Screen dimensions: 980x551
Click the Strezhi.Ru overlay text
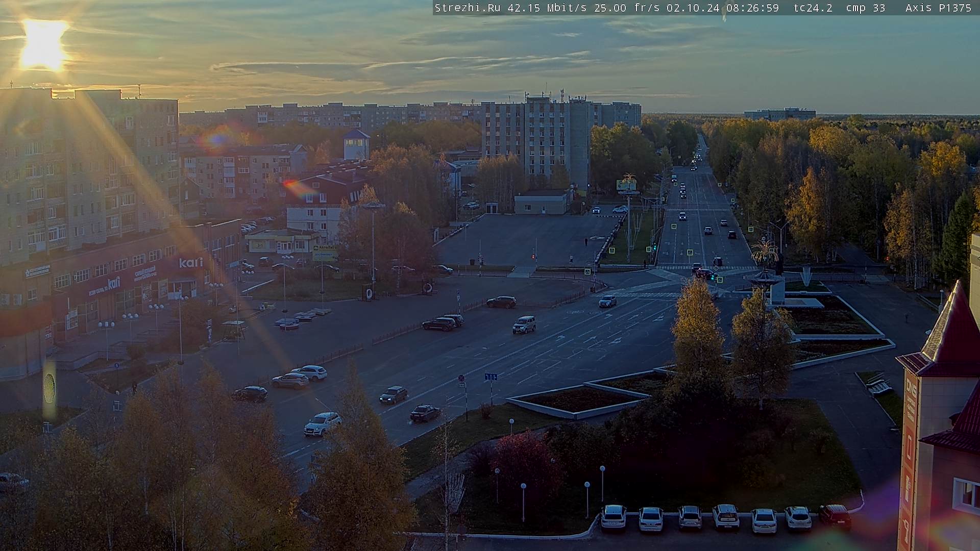(467, 8)
